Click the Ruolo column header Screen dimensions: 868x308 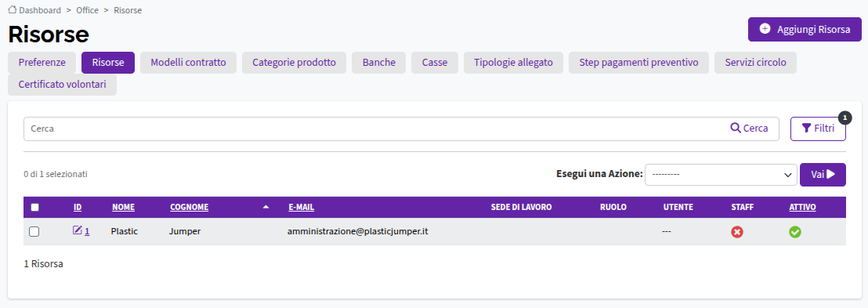click(613, 207)
